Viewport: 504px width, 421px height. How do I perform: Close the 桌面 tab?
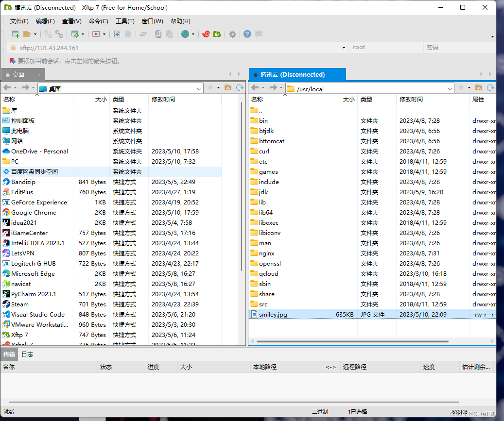[x=38, y=75]
